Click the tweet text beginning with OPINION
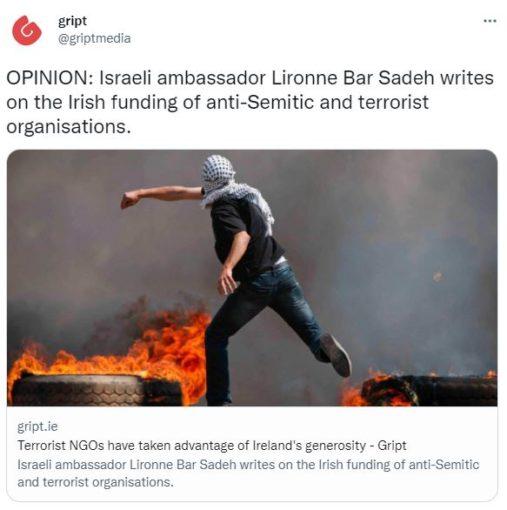This screenshot has height=510, width=507. point(250,102)
